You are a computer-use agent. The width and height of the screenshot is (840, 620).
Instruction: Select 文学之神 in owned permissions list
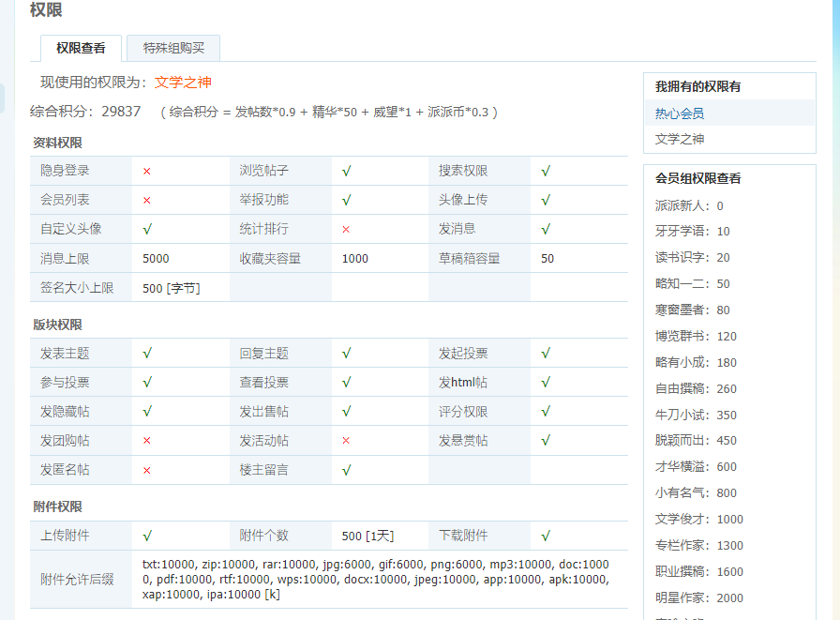(680, 139)
